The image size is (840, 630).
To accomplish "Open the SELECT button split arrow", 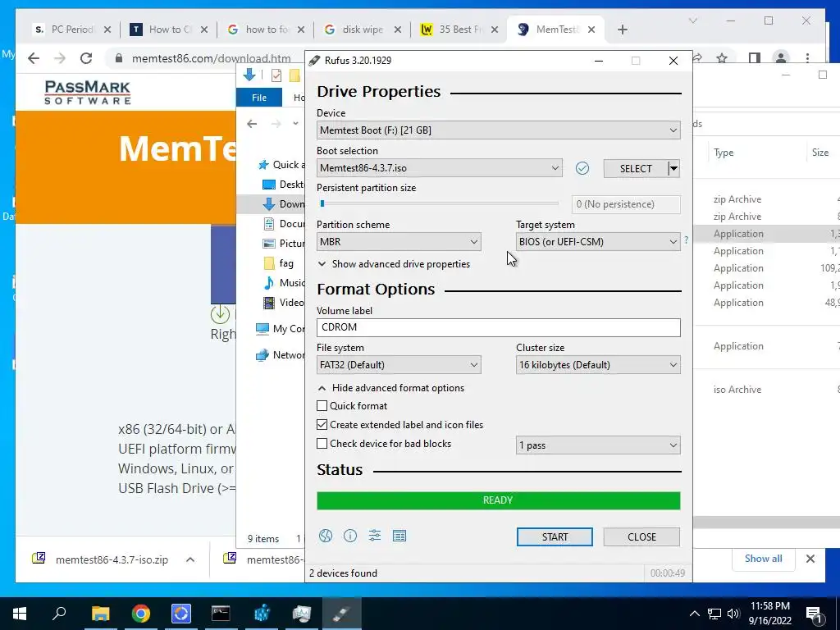I will [674, 168].
